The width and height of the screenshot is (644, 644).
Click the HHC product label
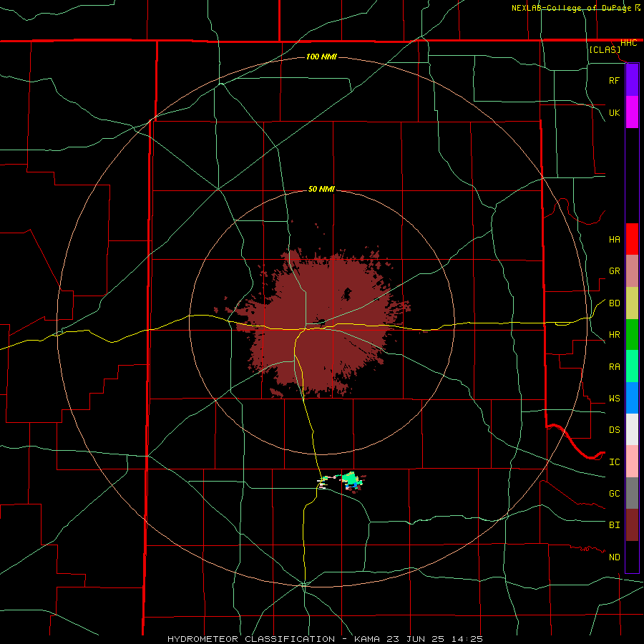[x=628, y=43]
